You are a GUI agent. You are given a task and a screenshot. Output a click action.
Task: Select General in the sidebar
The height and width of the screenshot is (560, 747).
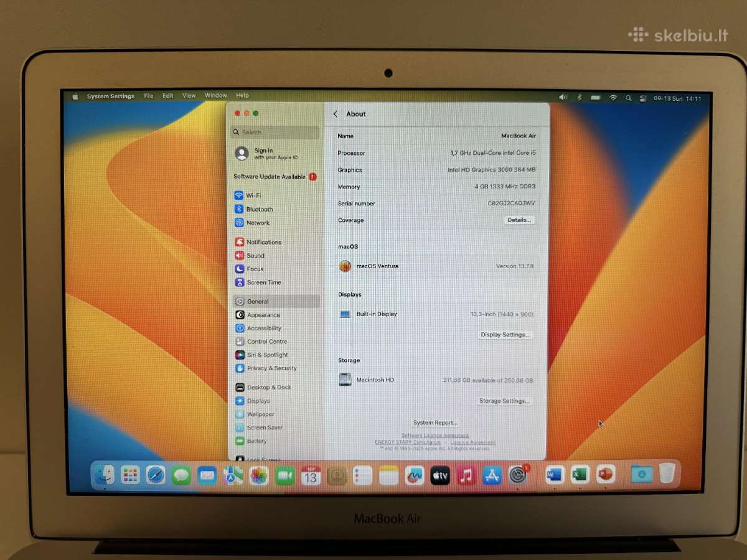tap(276, 301)
